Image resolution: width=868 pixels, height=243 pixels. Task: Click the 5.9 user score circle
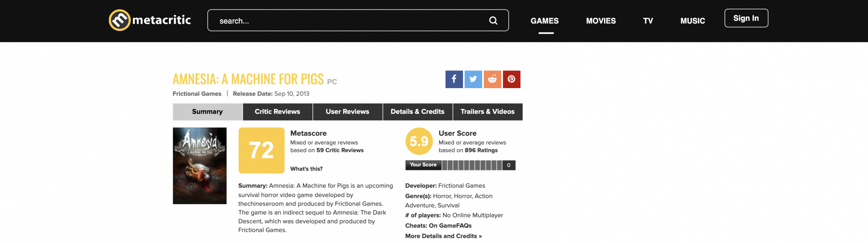click(x=419, y=141)
